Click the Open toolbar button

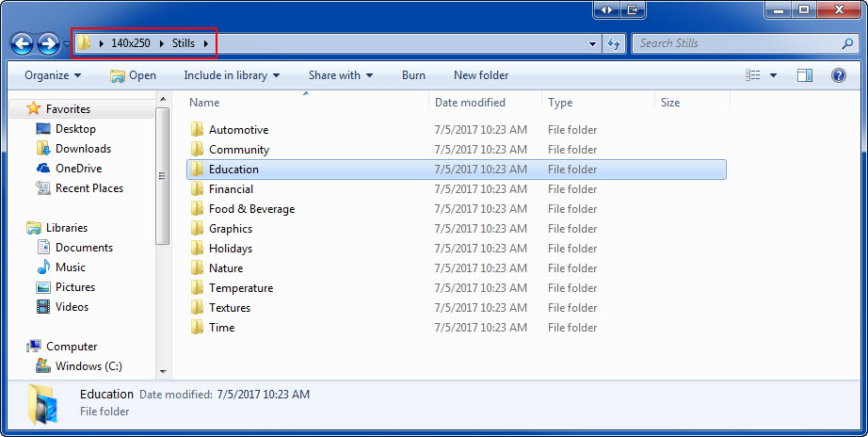133,75
